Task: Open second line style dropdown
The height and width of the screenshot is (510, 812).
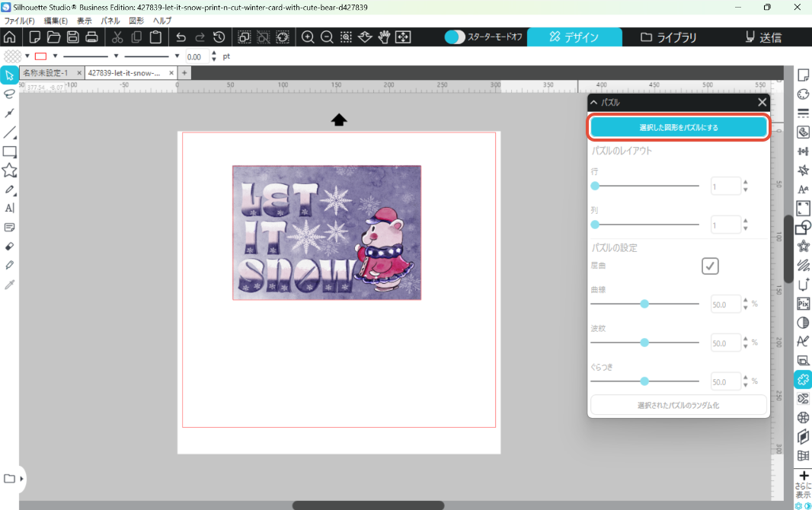Action: (177, 56)
